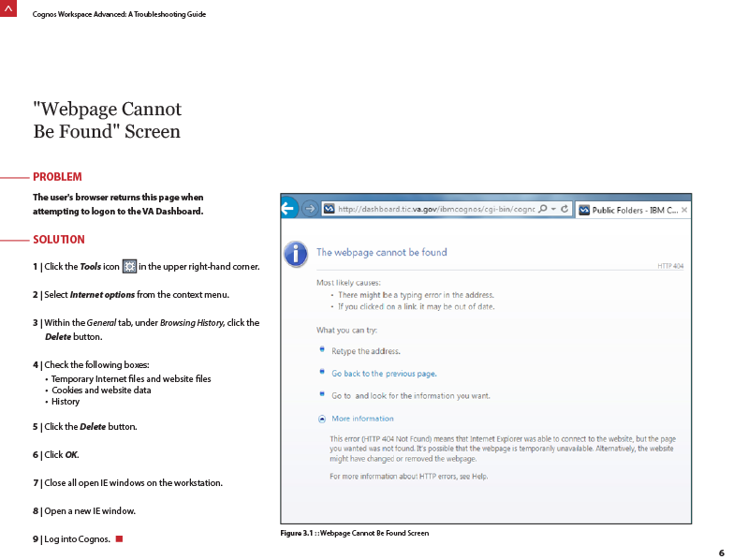This screenshot has width=733, height=560.
Task: Click the SOLUTION section heading
Action: pos(58,240)
